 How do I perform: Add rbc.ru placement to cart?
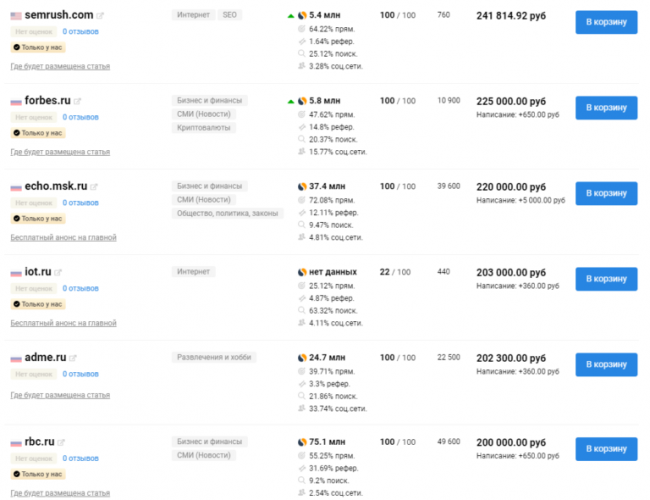pos(606,448)
